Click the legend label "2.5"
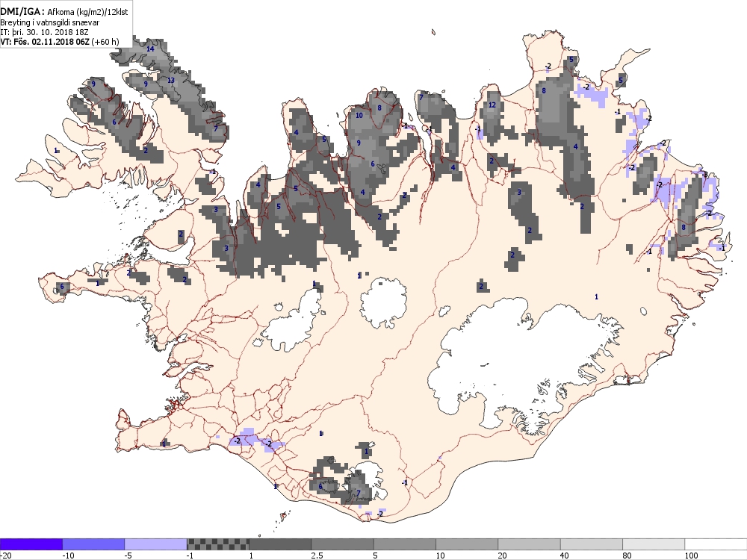 point(316,556)
